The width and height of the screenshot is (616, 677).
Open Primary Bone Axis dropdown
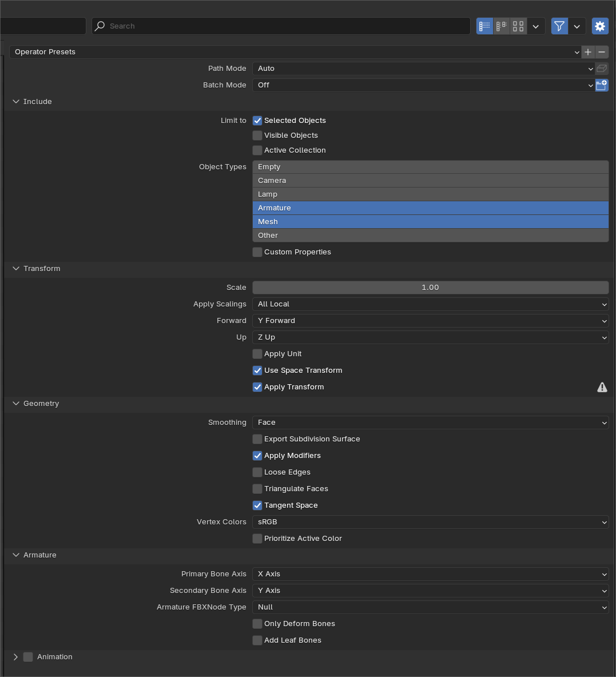[x=431, y=574]
